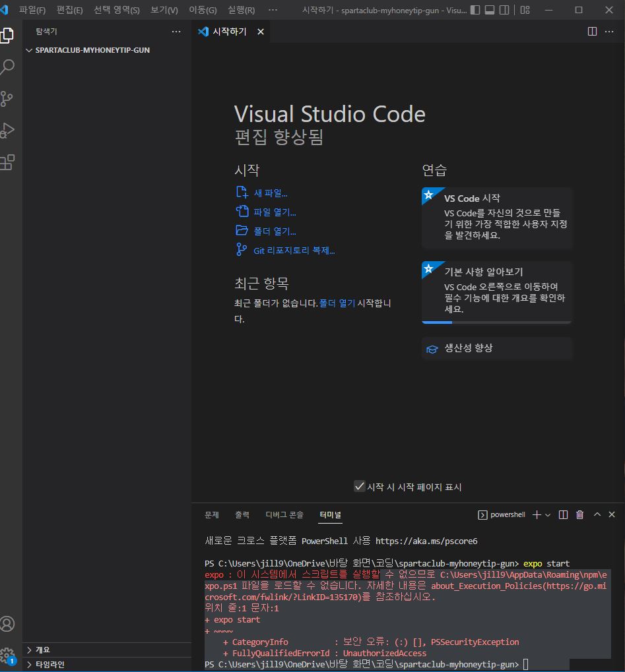Image resolution: width=625 pixels, height=672 pixels.
Task: Open the terminal launch profile dropdown arrow
Action: click(548, 515)
